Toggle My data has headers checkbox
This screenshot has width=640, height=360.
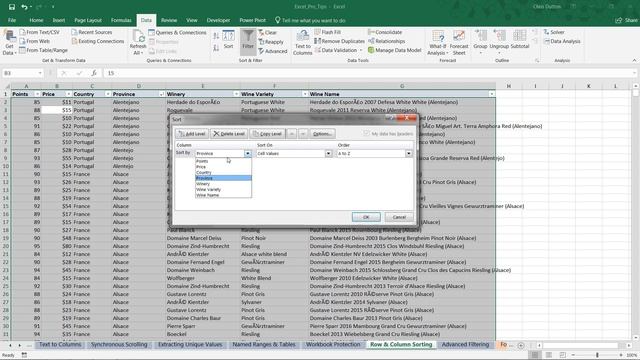pyautogui.click(x=367, y=133)
